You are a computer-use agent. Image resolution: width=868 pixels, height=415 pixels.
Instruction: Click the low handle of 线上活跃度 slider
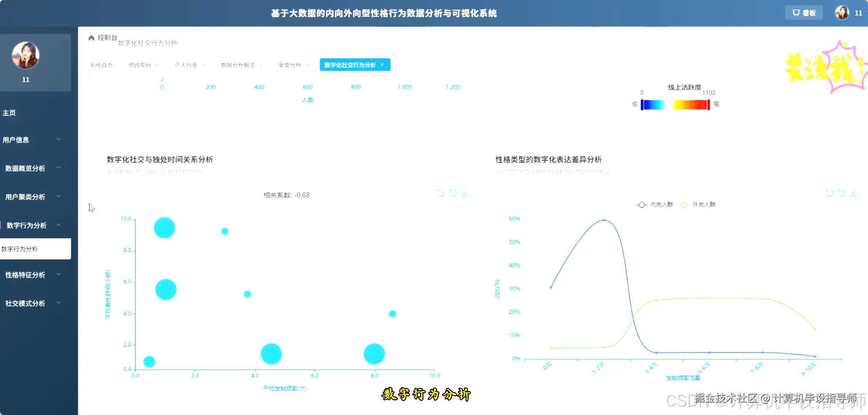642,105
